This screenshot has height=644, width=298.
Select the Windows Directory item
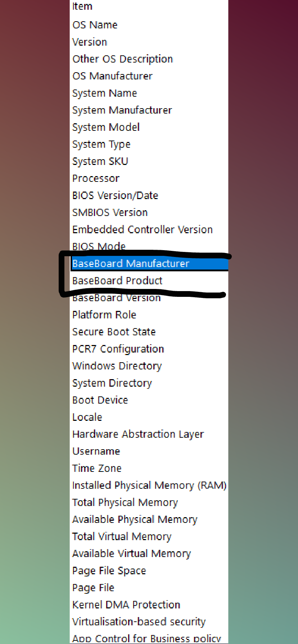(x=149, y=366)
